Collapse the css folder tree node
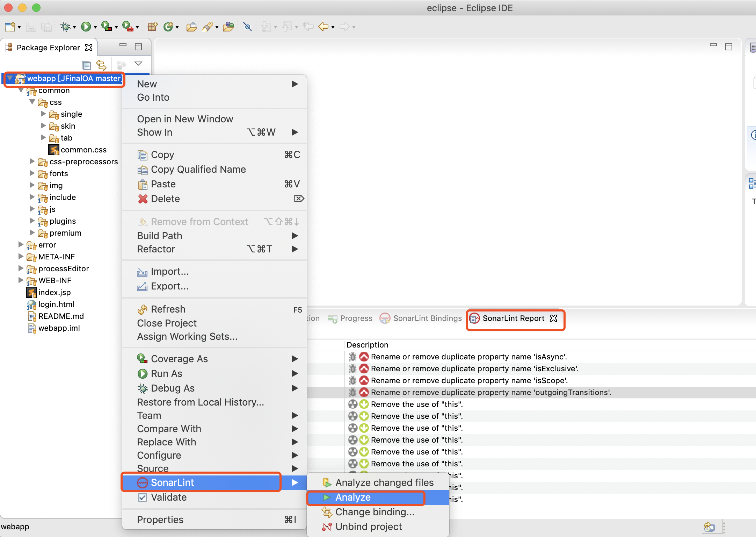 (x=32, y=102)
